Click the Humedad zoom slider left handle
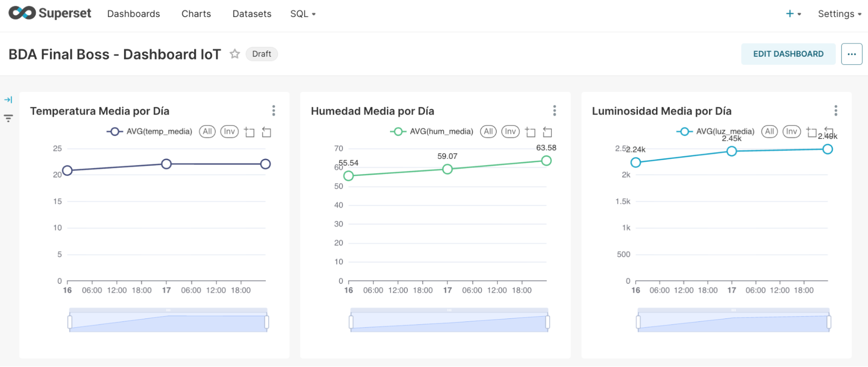This screenshot has height=367, width=868. (x=351, y=322)
